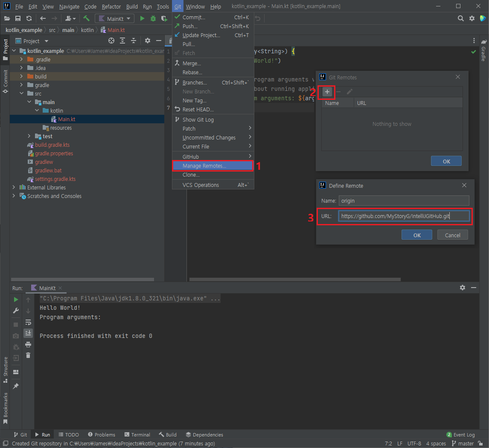
Task: Rerun the program using rerun icon
Action: pyautogui.click(x=16, y=300)
